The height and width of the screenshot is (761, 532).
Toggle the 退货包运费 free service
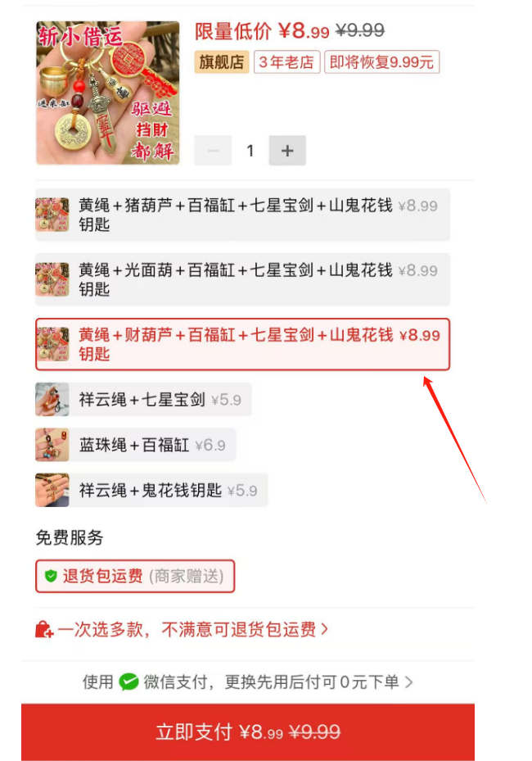135,576
